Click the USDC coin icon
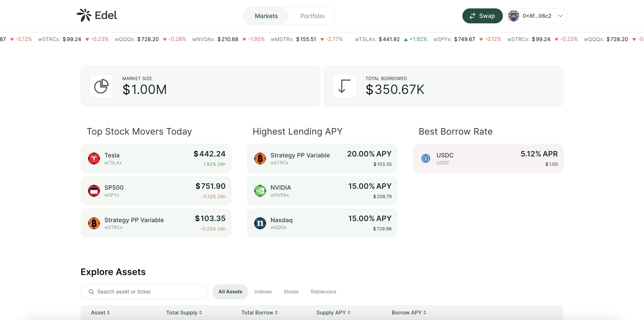 pyautogui.click(x=426, y=158)
